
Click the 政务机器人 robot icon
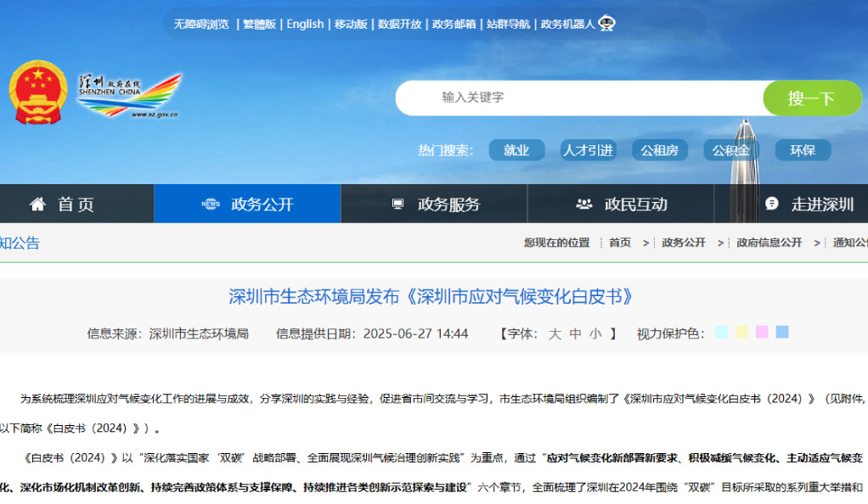(x=606, y=24)
